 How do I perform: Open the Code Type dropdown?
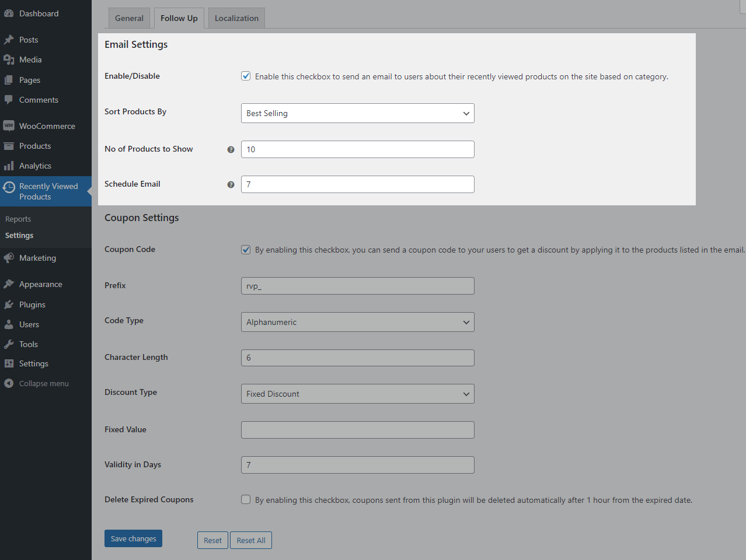pyautogui.click(x=357, y=322)
